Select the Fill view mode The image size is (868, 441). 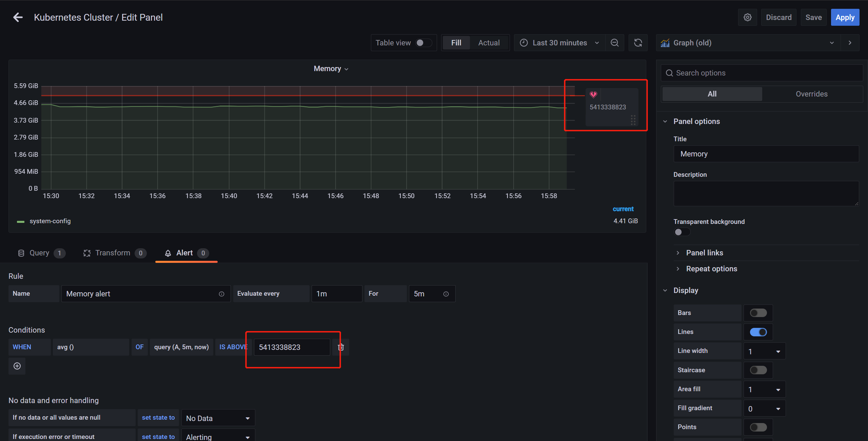pyautogui.click(x=456, y=43)
